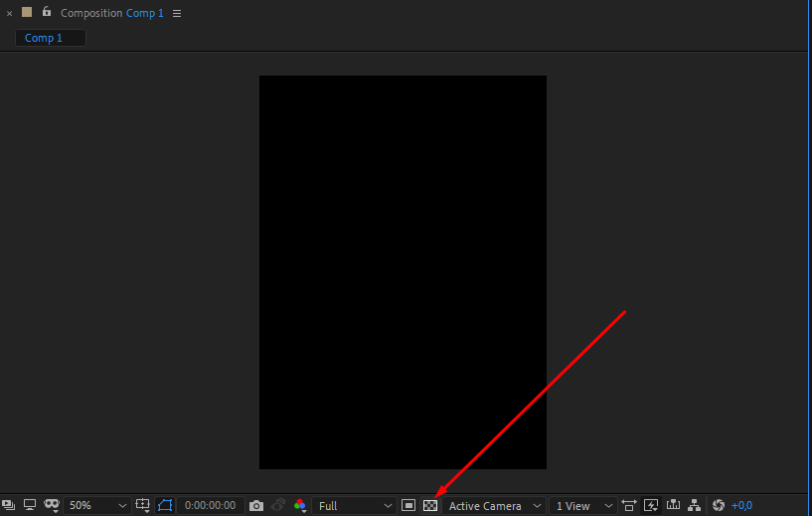Open grid and guide options icon
Viewport: 812px width, 516px height.
pos(142,505)
